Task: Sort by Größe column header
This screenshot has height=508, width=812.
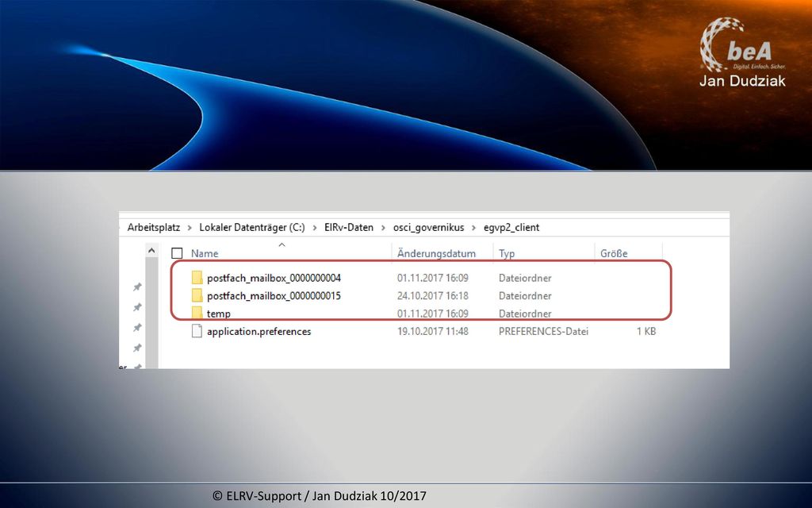Action: coord(614,253)
